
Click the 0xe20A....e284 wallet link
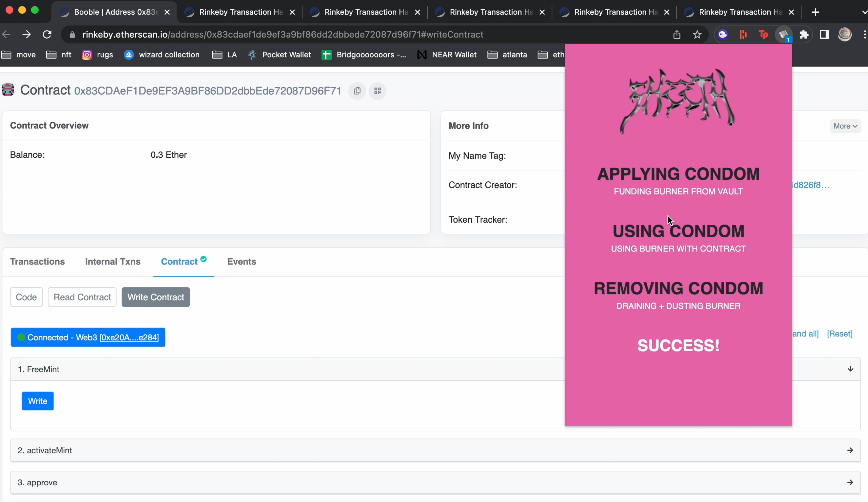click(129, 338)
